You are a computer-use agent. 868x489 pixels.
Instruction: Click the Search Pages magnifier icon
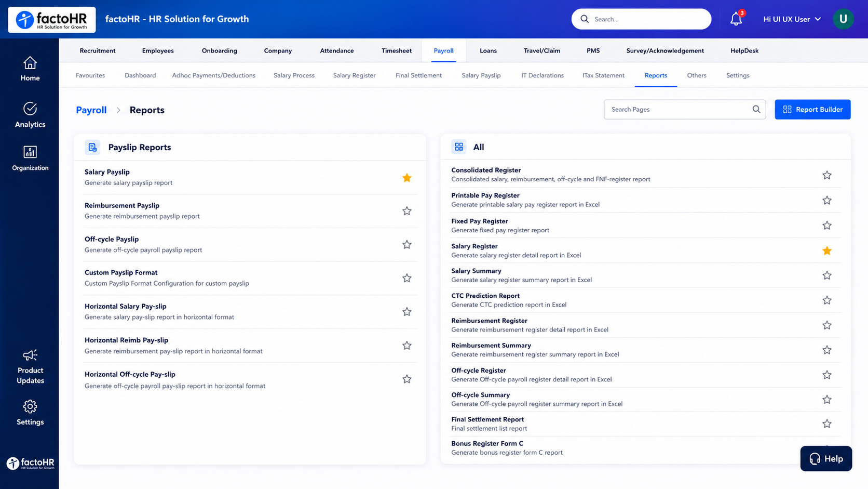pos(756,109)
